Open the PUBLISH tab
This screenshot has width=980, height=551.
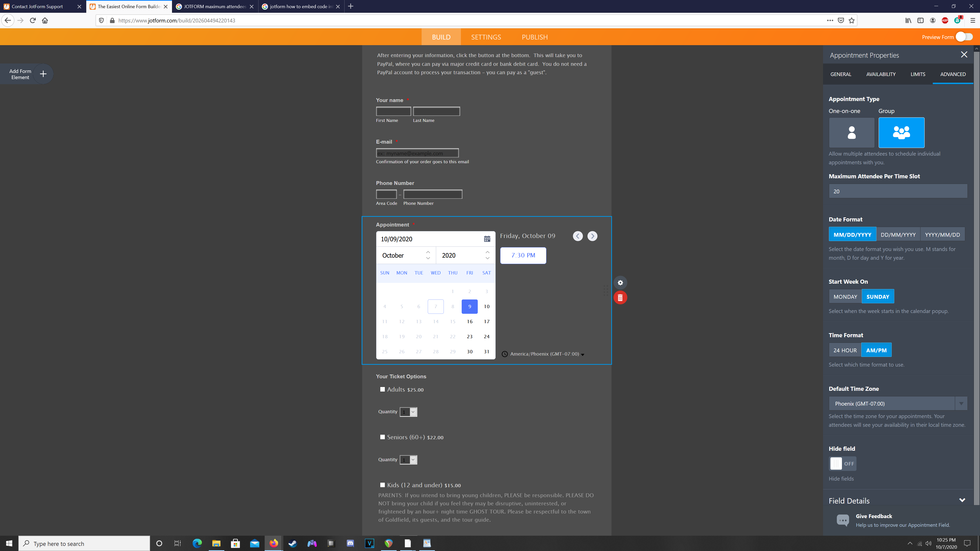534,37
